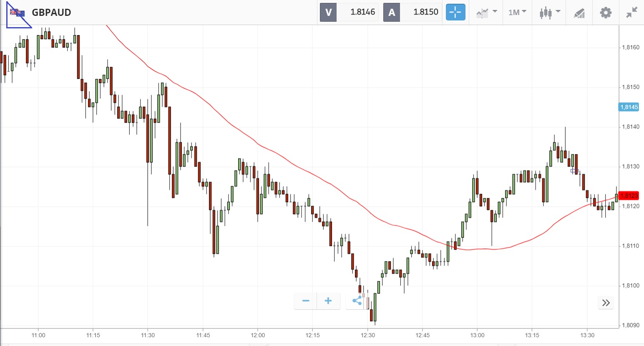Click the blue 1,8145 price marker

(629, 107)
